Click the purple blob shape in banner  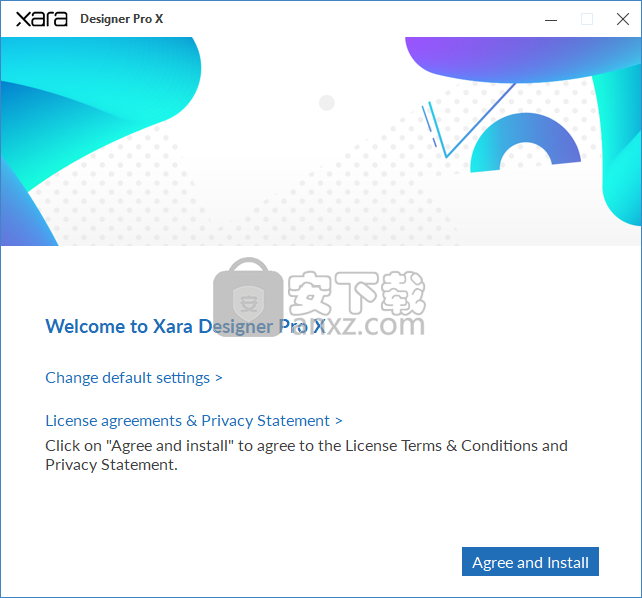pyautogui.click(x=520, y=57)
